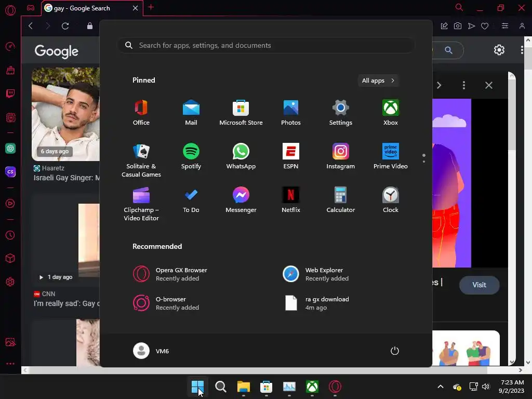This screenshot has height=399, width=532.
Task: Search tabs in Opera title bar
Action: 459,7
